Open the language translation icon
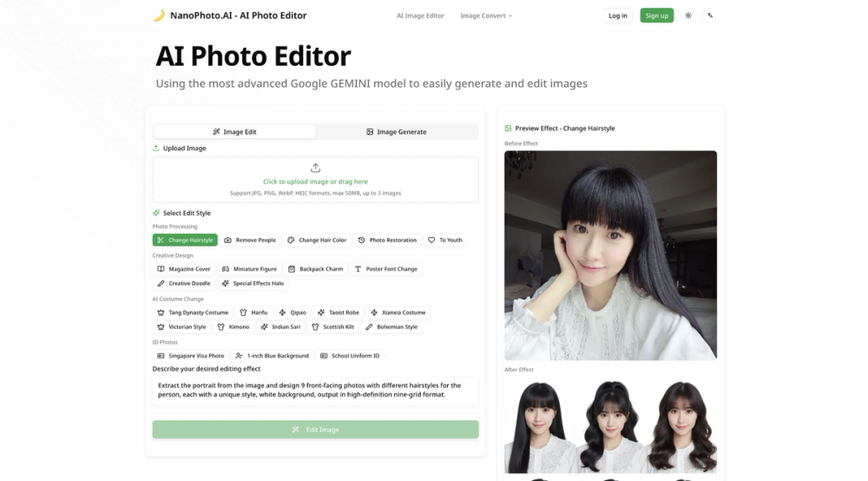This screenshot has height=481, width=868. 710,16
